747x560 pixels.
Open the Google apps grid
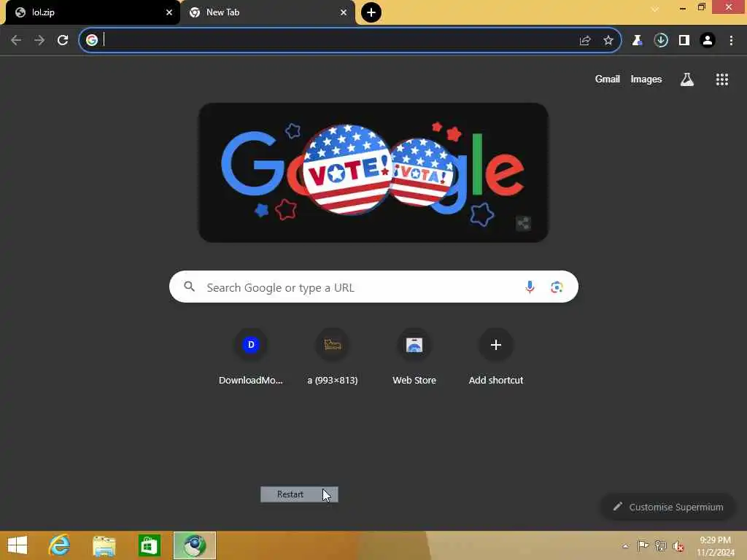coord(722,79)
